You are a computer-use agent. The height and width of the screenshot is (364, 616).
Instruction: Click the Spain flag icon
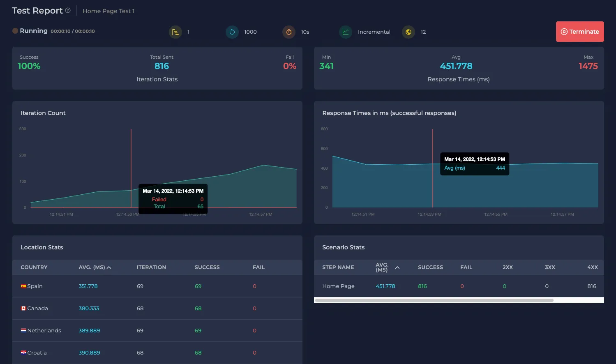[23, 286]
